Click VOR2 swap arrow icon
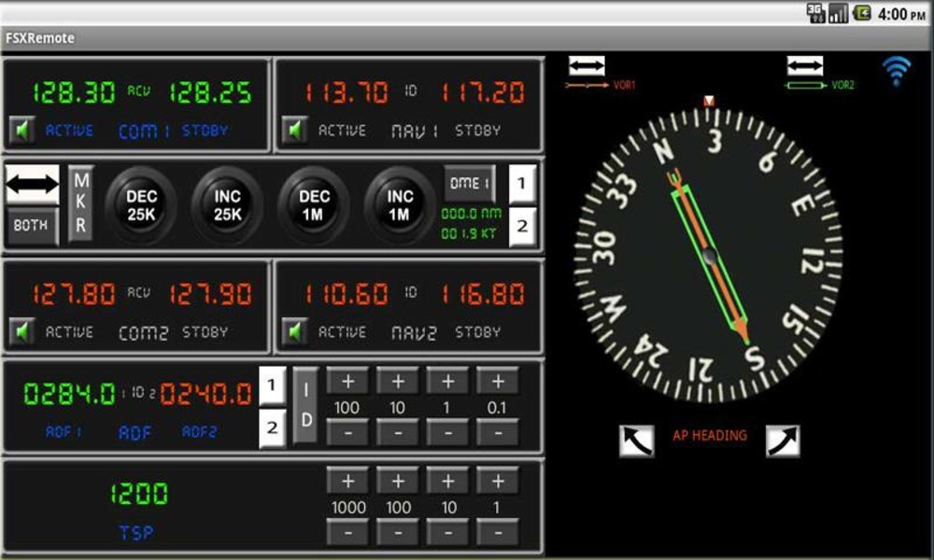934x560 pixels. click(805, 65)
